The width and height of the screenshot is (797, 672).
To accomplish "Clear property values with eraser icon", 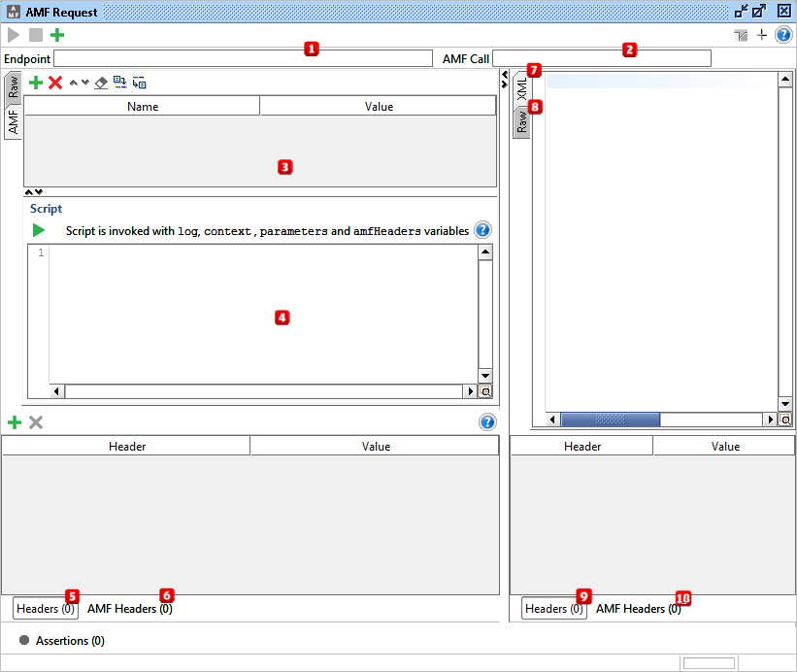I will [x=101, y=83].
